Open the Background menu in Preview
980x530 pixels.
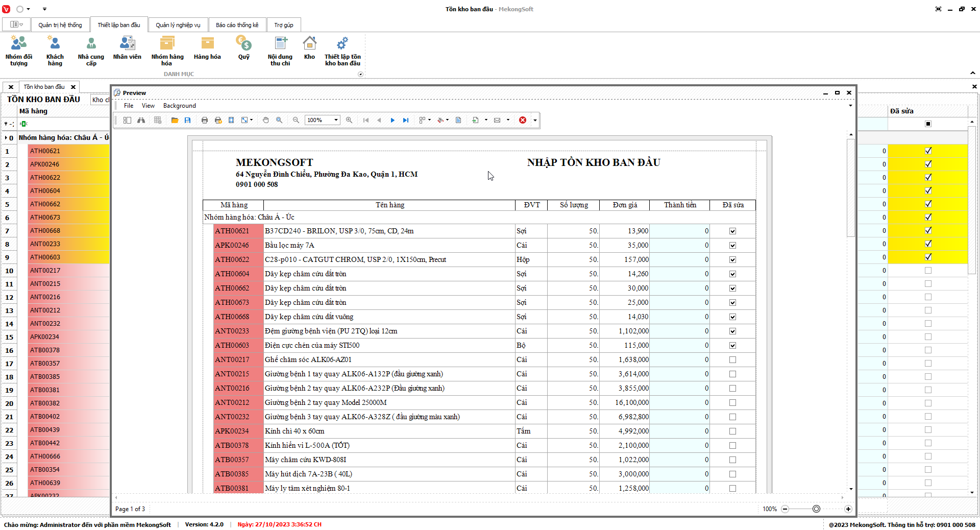(179, 106)
